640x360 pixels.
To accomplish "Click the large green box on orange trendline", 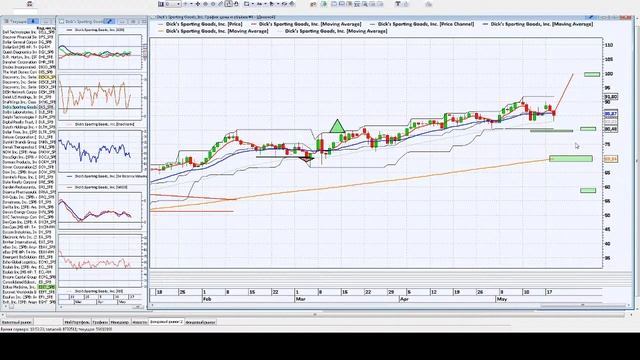I will click(x=571, y=158).
